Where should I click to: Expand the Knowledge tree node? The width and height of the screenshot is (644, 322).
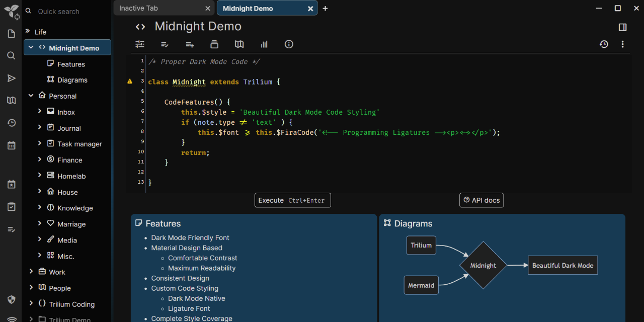click(39, 207)
